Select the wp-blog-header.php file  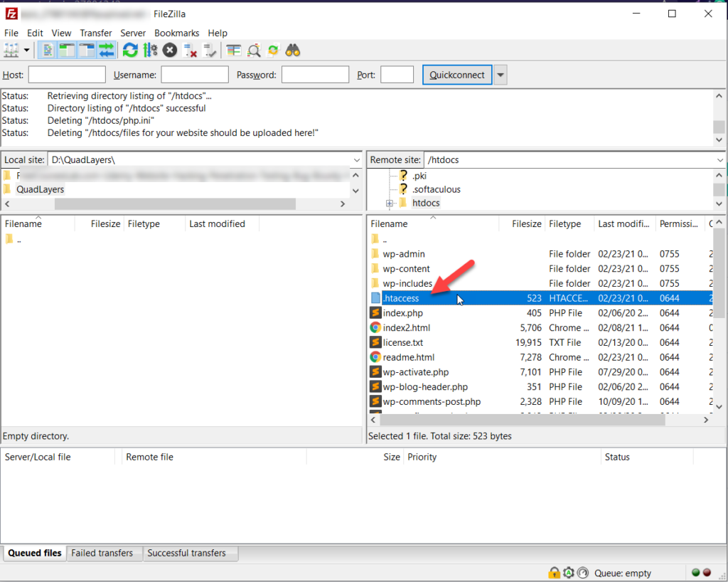tap(425, 387)
